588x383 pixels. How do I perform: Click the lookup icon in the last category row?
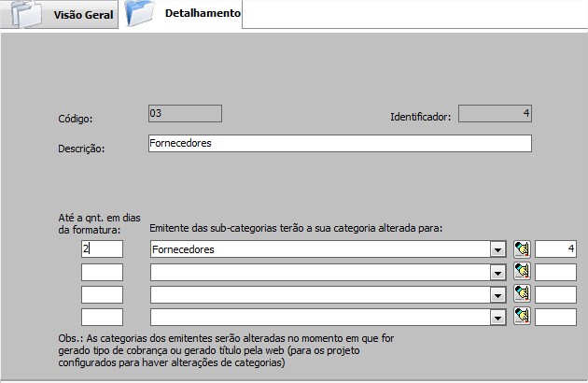tap(522, 316)
